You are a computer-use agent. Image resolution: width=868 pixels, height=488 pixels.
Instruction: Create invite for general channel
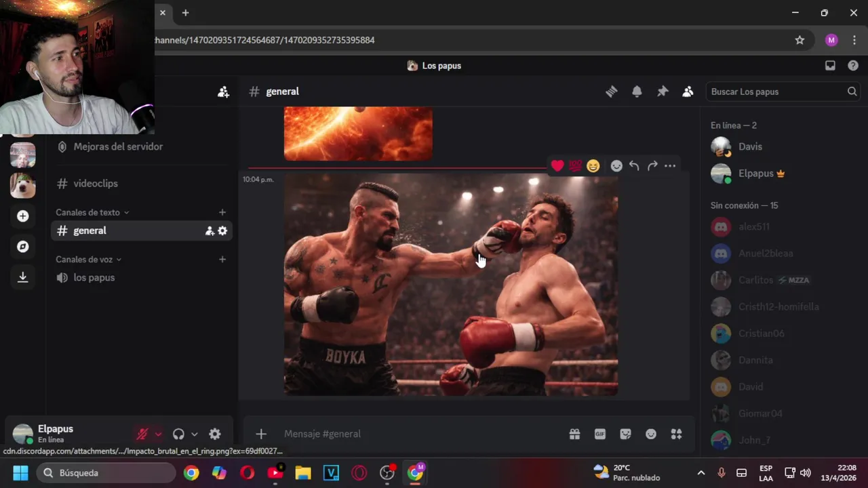point(210,230)
